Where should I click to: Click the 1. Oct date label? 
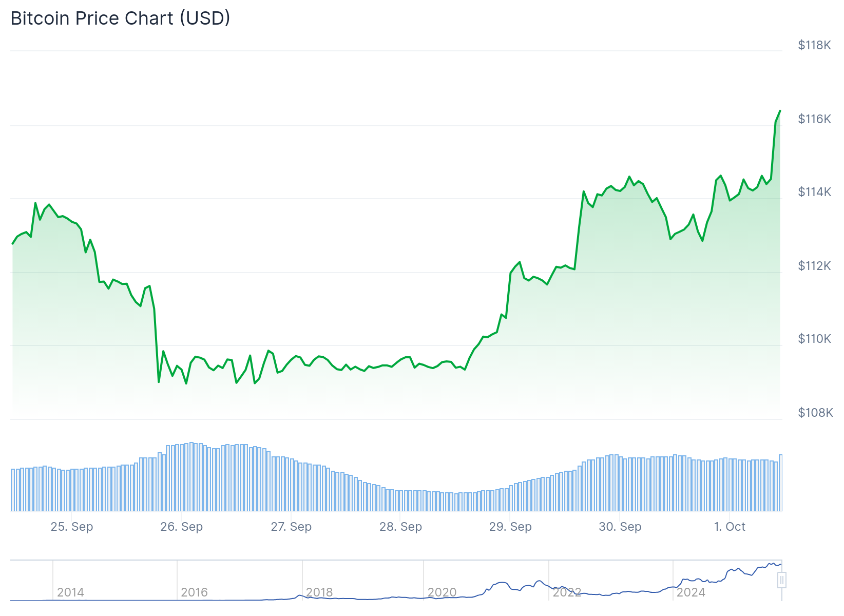[x=730, y=527]
